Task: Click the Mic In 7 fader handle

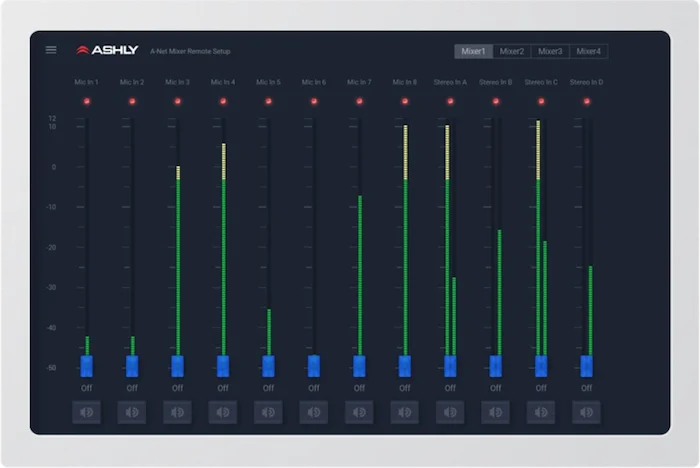Action: pyautogui.click(x=359, y=366)
